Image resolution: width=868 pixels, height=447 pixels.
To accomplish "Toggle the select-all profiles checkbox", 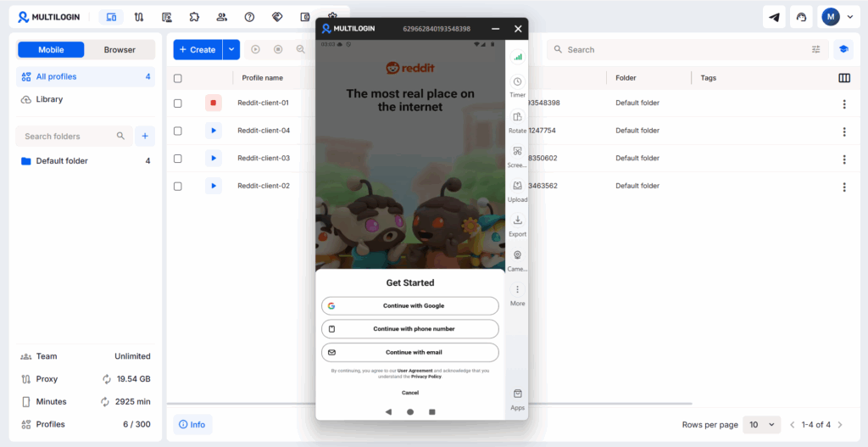I will pyautogui.click(x=178, y=78).
